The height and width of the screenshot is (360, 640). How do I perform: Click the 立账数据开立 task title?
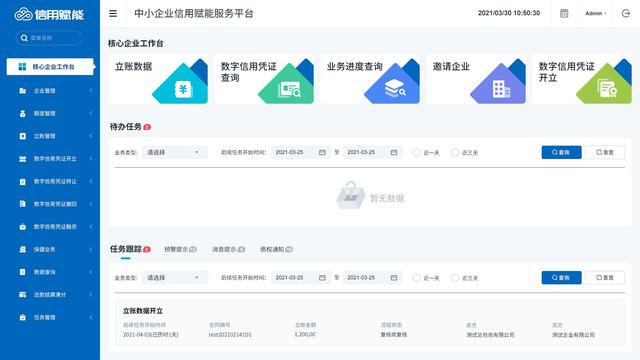(x=143, y=311)
